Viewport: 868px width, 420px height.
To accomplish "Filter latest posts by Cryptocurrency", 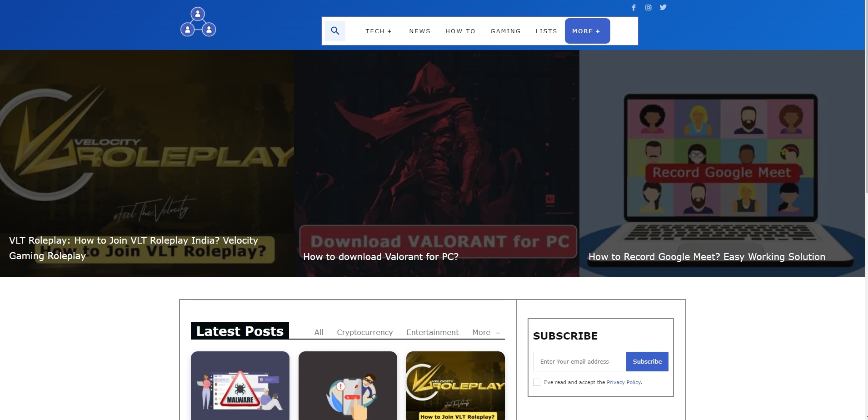I will pos(364,332).
